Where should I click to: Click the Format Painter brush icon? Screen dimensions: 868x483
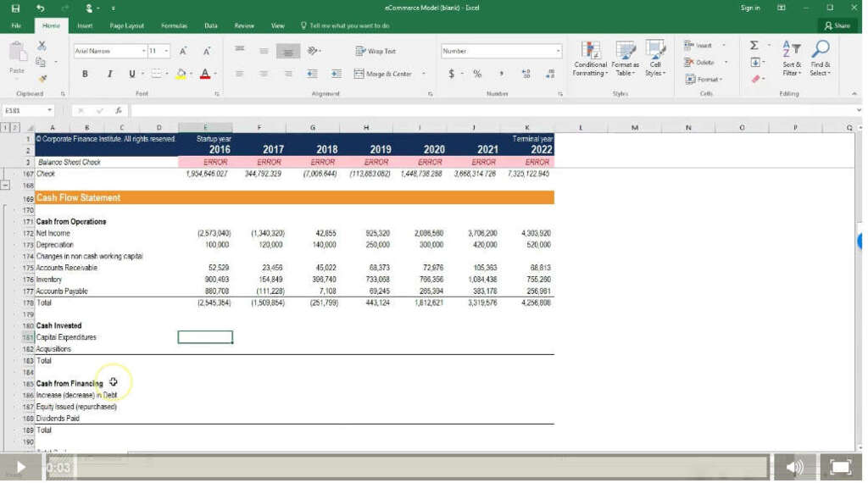42,79
